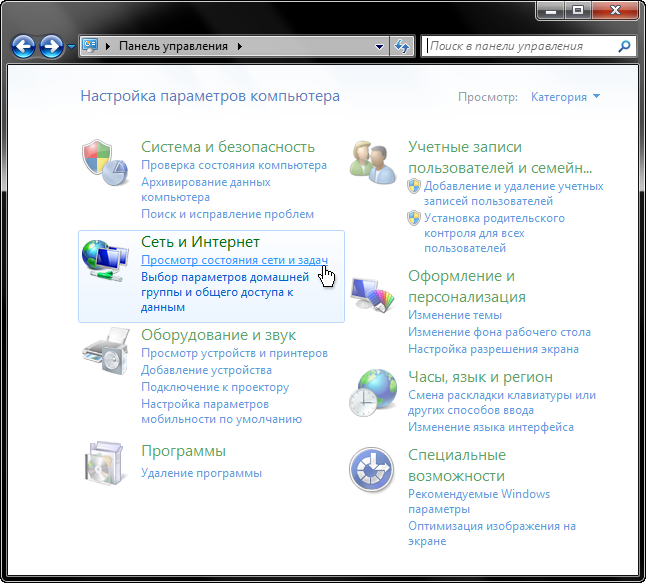646x583 pixels.
Task: Open Изменение темы link
Action: [x=455, y=315]
